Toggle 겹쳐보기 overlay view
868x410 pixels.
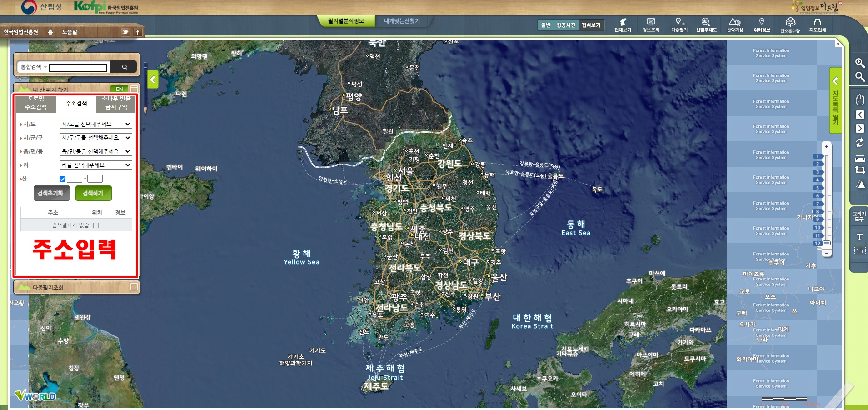[x=591, y=25]
